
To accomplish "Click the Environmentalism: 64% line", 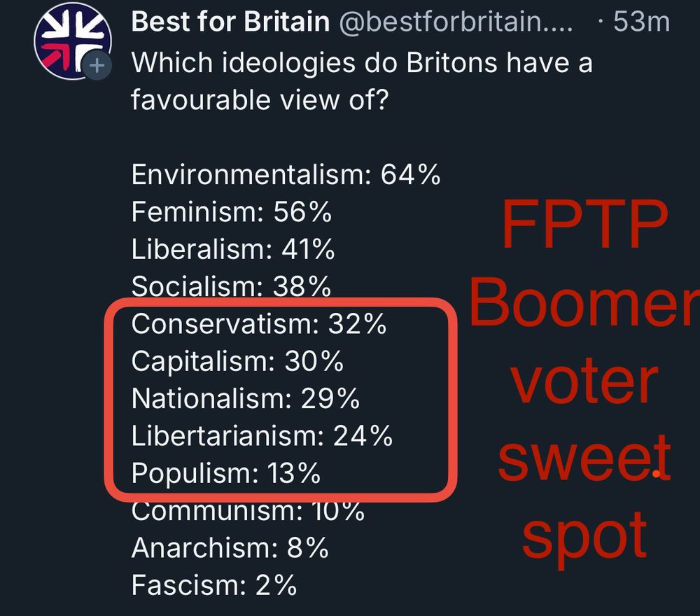I will [x=286, y=174].
